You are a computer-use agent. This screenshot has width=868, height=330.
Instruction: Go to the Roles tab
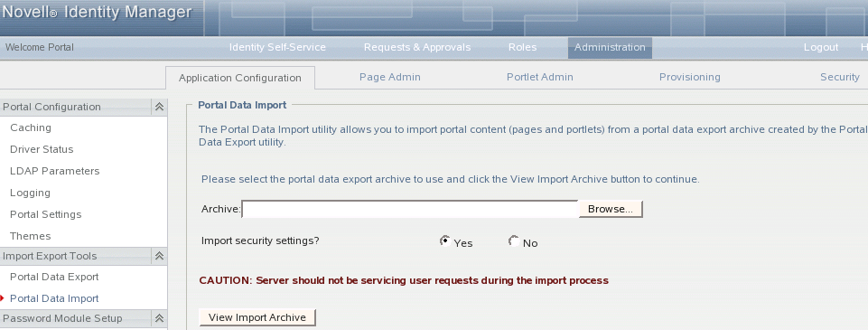[523, 48]
